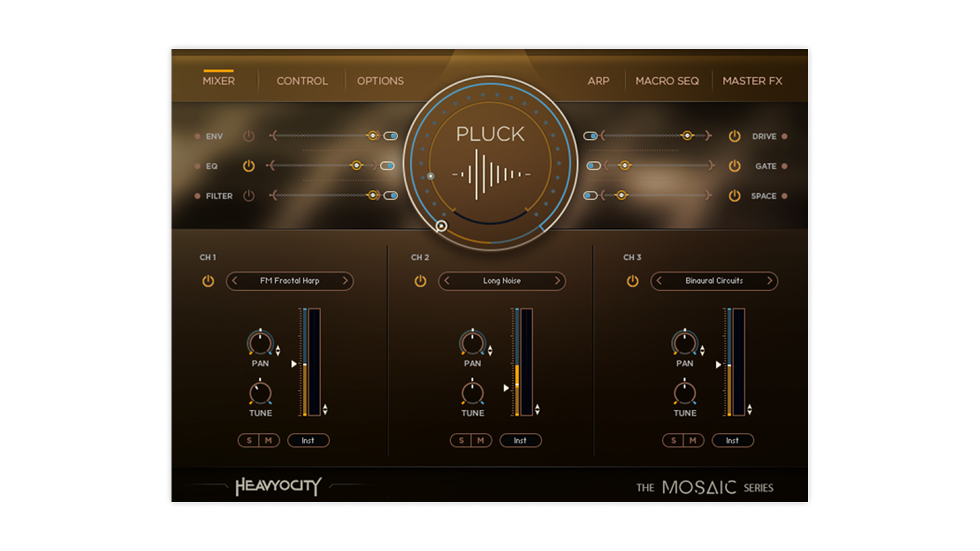The width and height of the screenshot is (980, 551).
Task: Click the EQ slider handle
Action: coord(356,165)
